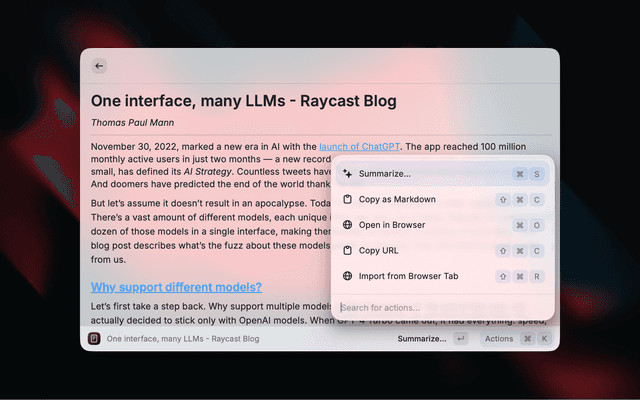Click the K shortcut key next to Actions
Screen dimensions: 640x400
(x=544, y=339)
